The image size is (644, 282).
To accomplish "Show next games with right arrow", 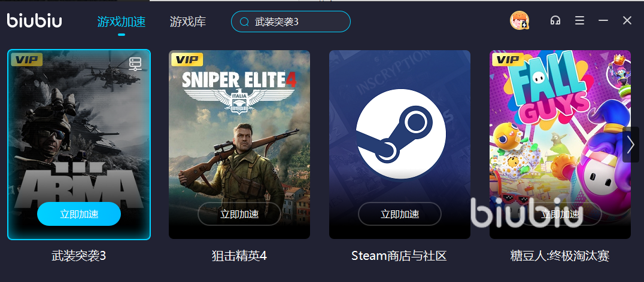I will 631,144.
